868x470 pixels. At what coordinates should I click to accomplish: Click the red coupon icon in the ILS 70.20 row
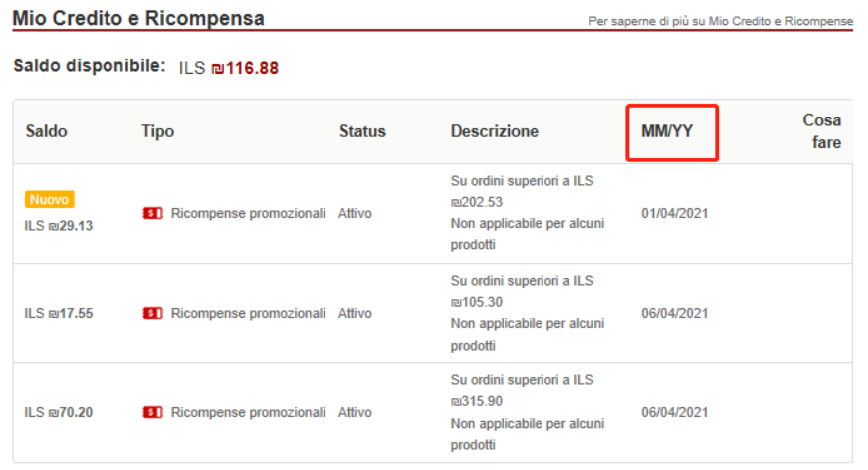[x=152, y=412]
